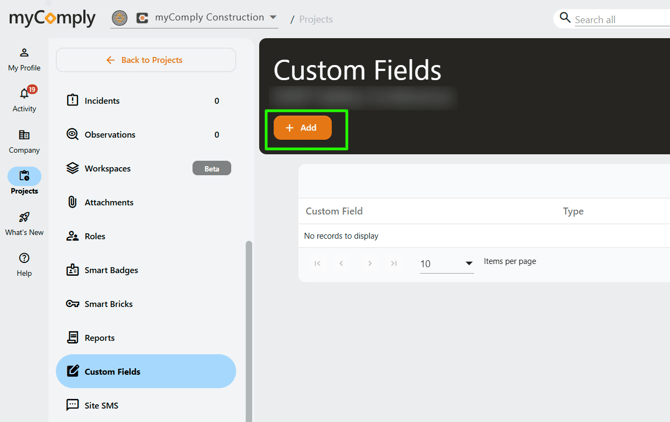Open Attachments menu item

click(146, 202)
